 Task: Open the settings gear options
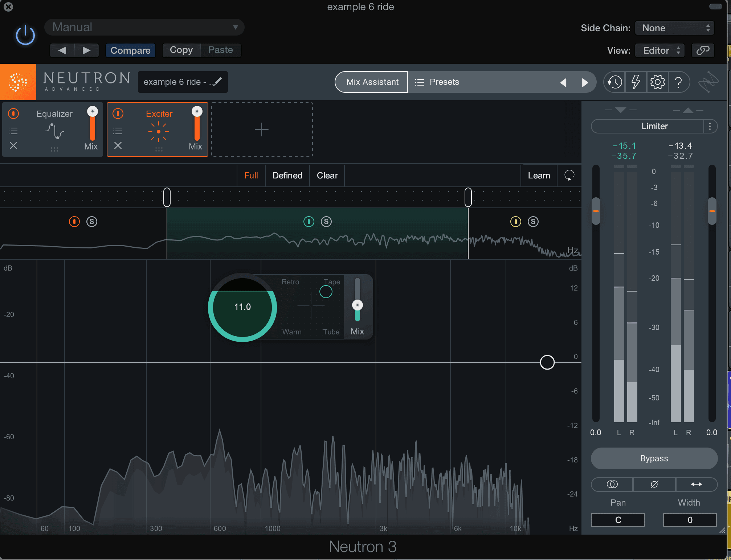[x=657, y=82]
